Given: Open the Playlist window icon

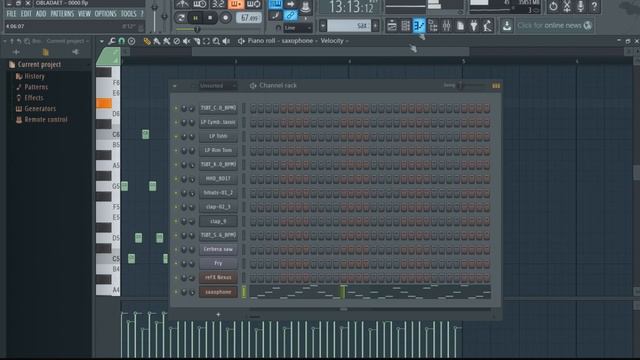Looking at the screenshot, I should tap(392, 26).
